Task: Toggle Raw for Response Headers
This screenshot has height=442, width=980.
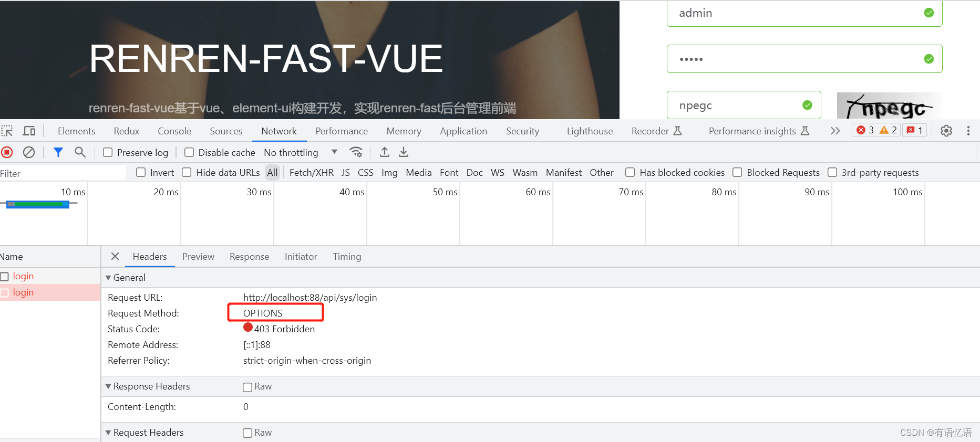Action: (247, 387)
